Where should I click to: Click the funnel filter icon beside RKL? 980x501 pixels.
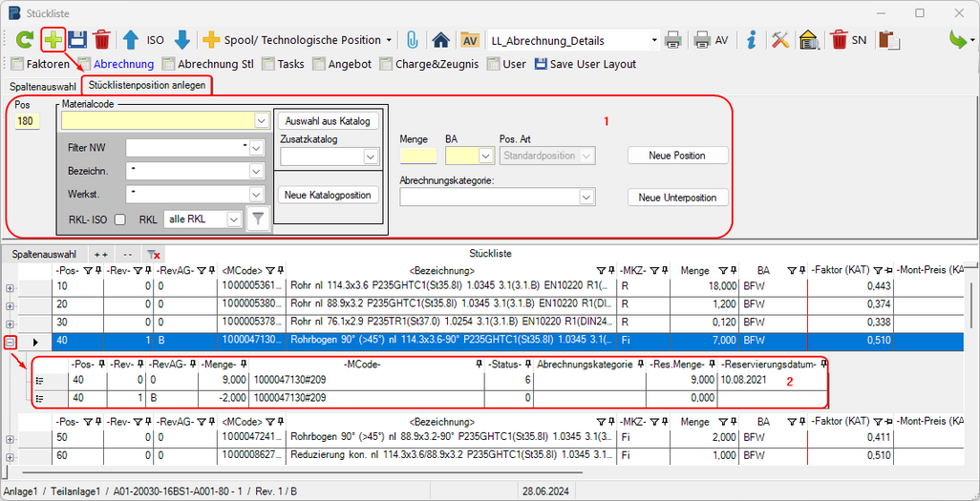[x=257, y=219]
